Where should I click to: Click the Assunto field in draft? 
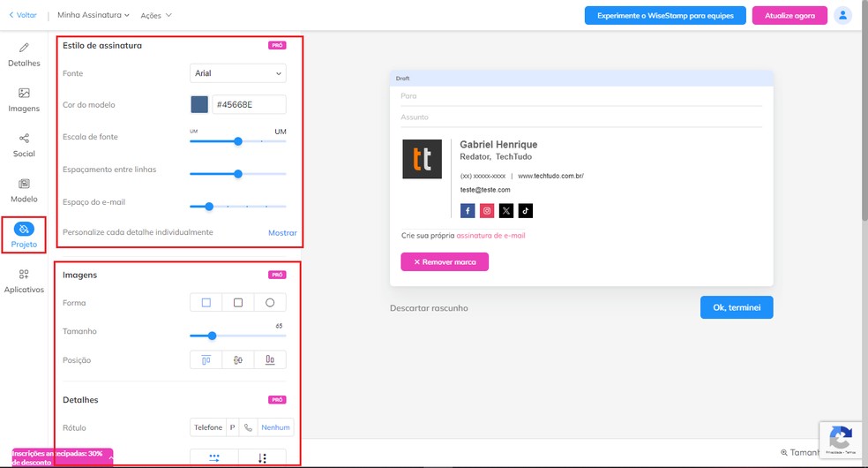pos(581,117)
